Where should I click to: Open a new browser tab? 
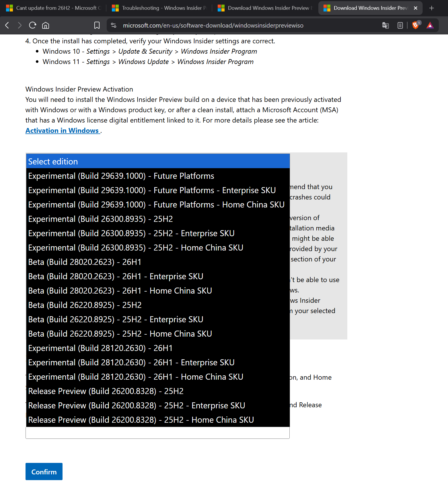coord(431,8)
